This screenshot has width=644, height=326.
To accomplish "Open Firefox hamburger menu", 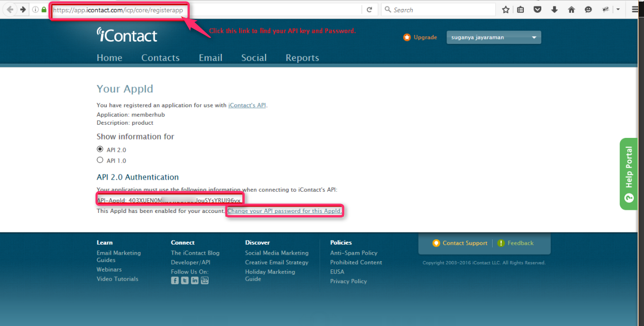I will 635,10.
